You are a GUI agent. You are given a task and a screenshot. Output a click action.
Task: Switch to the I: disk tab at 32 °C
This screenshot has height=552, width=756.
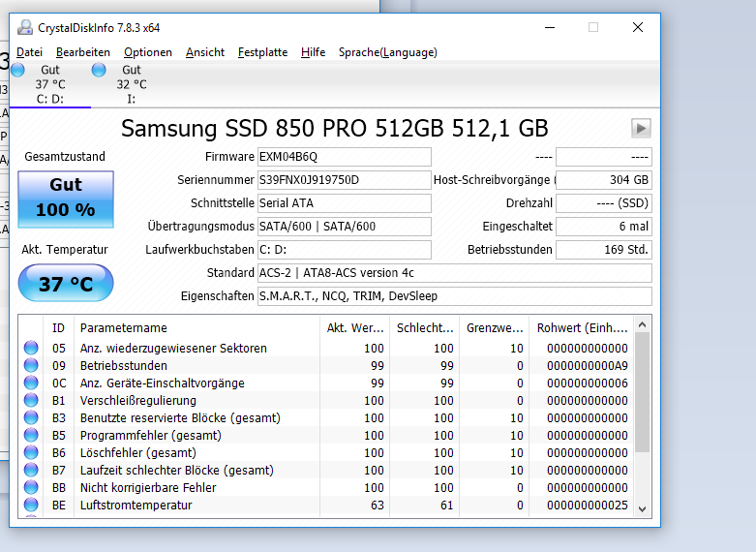pos(132,84)
